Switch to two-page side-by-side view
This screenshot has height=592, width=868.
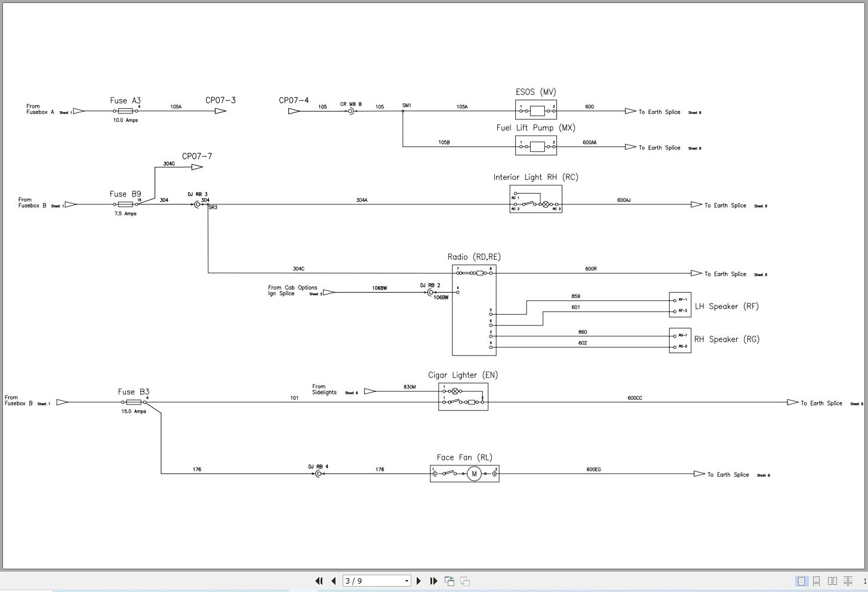(832, 581)
